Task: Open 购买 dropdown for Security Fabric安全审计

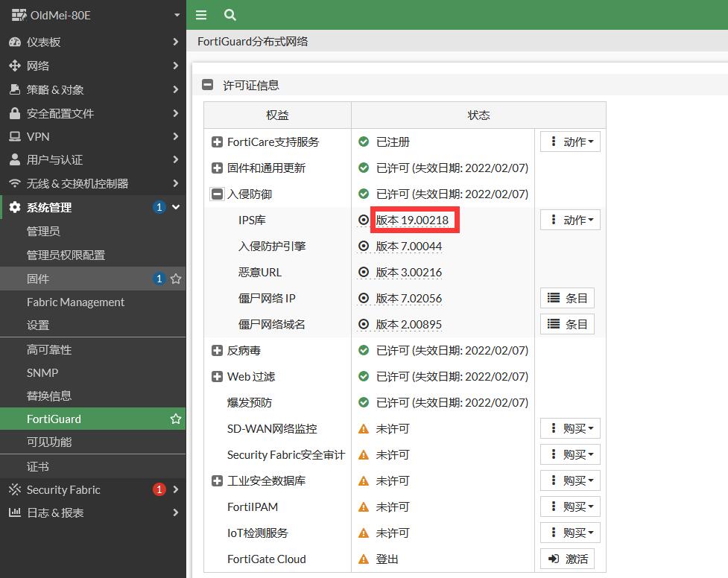Action: pyautogui.click(x=570, y=454)
